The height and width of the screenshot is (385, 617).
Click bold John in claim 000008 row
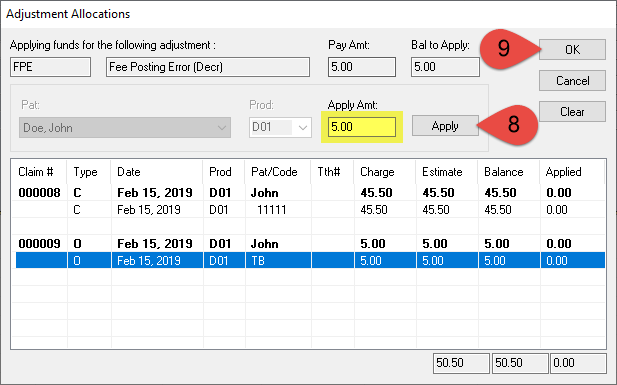tap(265, 193)
